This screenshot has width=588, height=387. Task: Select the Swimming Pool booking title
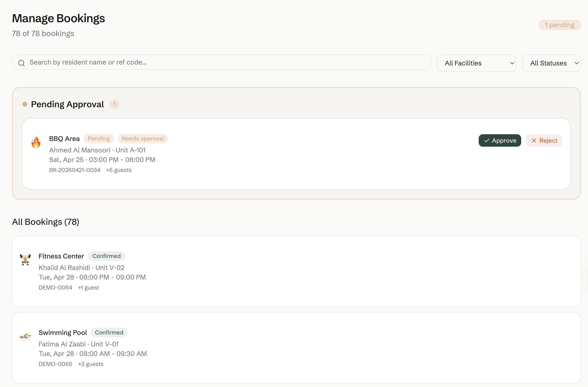(x=63, y=332)
